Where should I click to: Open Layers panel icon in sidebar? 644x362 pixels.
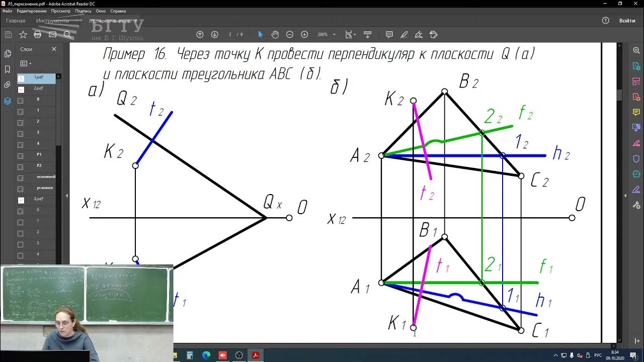point(8,101)
